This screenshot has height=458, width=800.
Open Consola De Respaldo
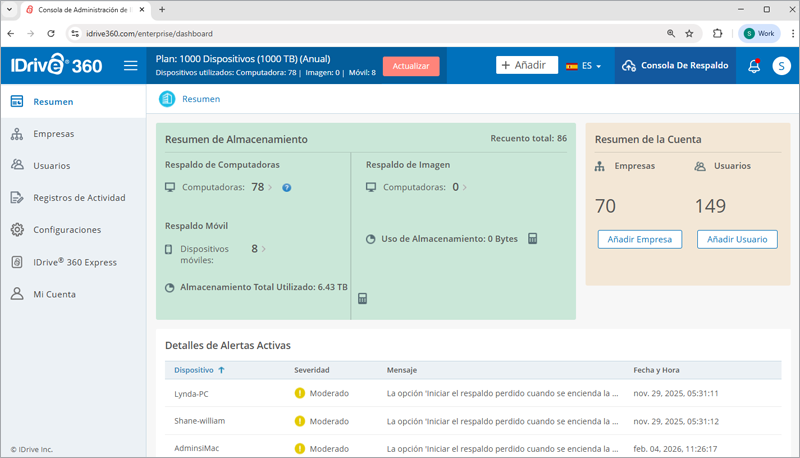675,66
